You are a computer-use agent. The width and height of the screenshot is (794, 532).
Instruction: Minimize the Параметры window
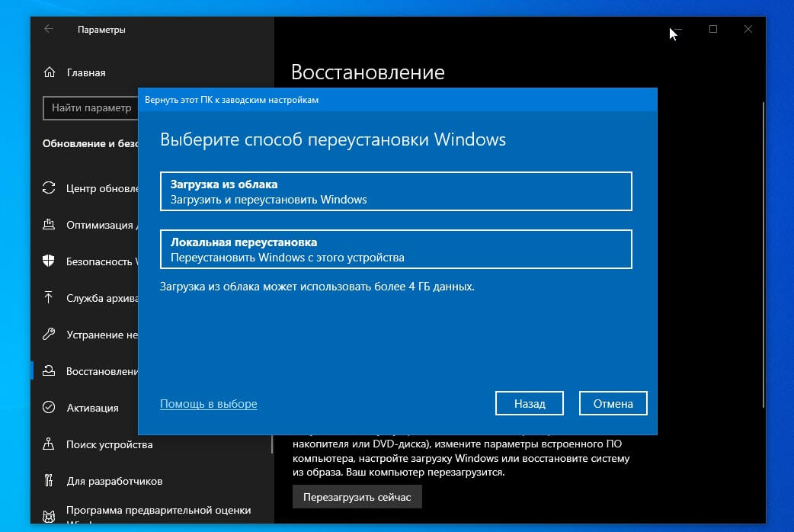678,30
